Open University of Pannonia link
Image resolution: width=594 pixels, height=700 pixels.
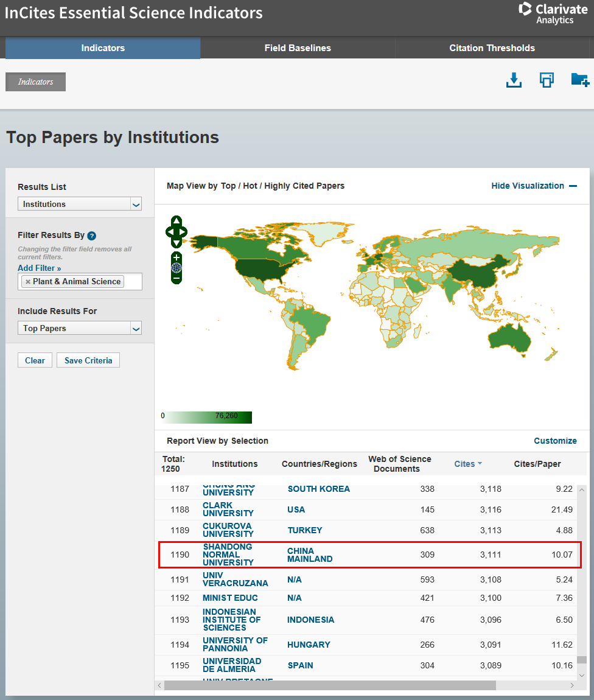pos(235,644)
